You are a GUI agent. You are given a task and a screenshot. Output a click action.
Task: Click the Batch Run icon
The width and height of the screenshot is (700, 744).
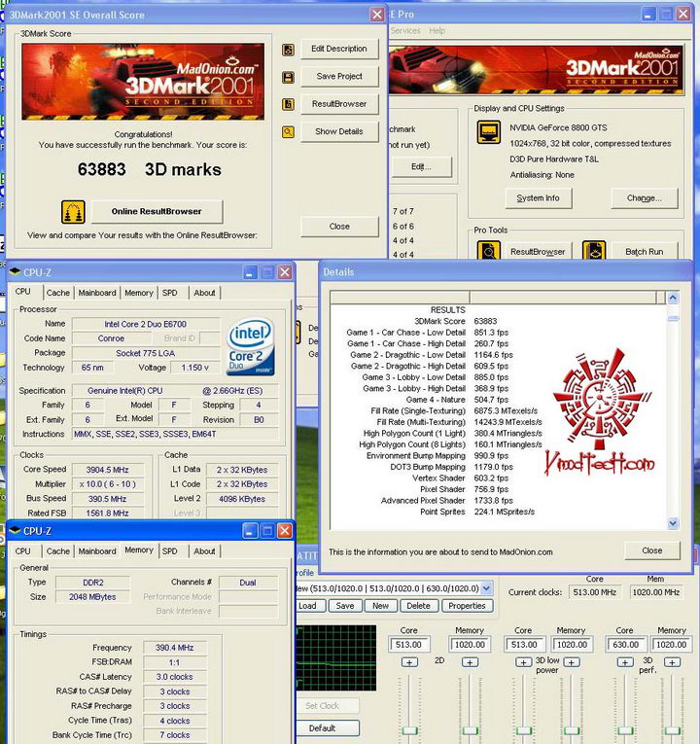tap(594, 251)
